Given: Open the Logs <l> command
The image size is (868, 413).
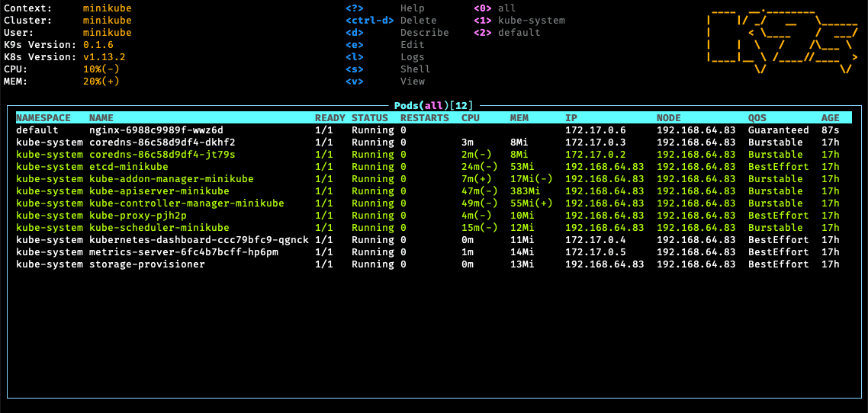Looking at the screenshot, I should 385,57.
